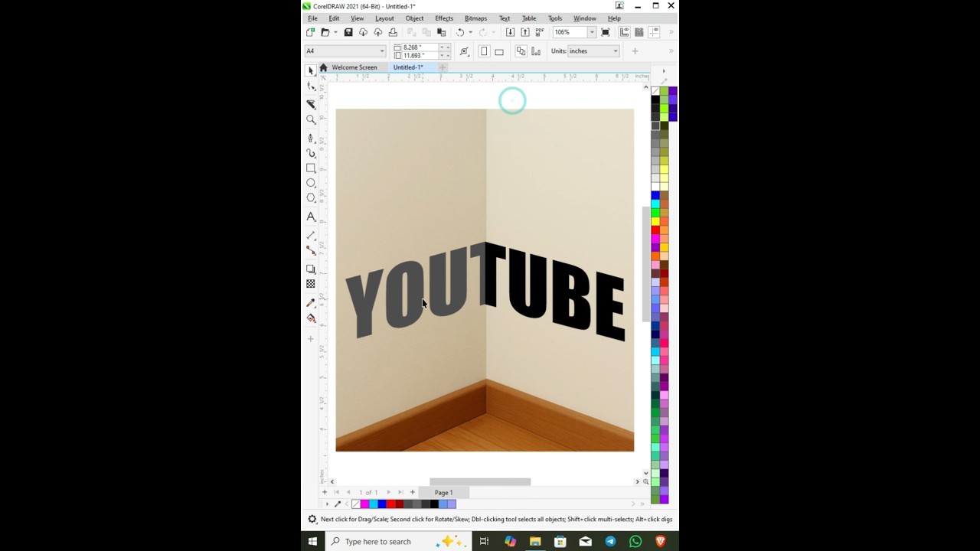Toggle Current page layout button

pos(536,51)
